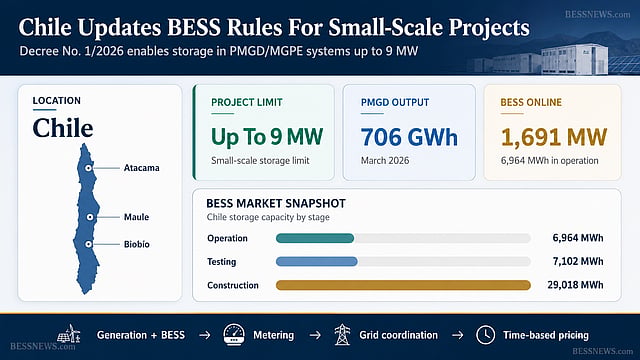
Task: Click the arrow after Metering
Action: (315, 335)
